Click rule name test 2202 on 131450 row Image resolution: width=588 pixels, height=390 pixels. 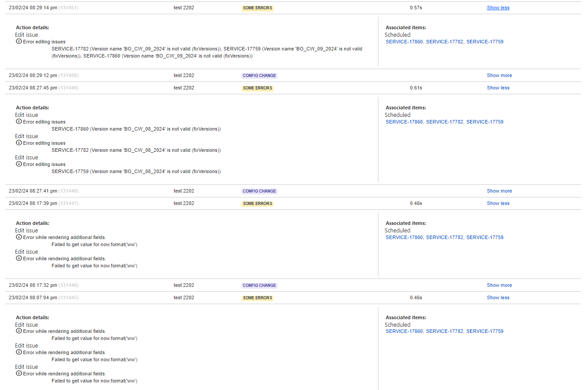pos(184,76)
